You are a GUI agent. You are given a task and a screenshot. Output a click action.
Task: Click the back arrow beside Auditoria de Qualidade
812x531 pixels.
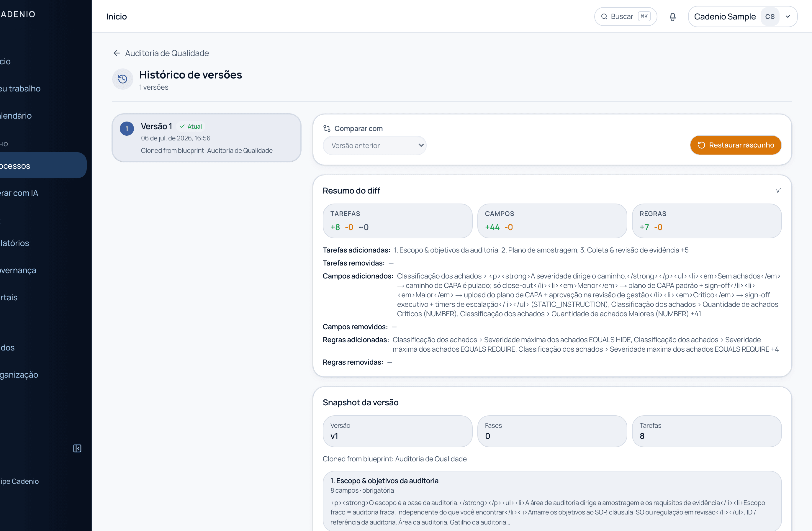point(117,53)
